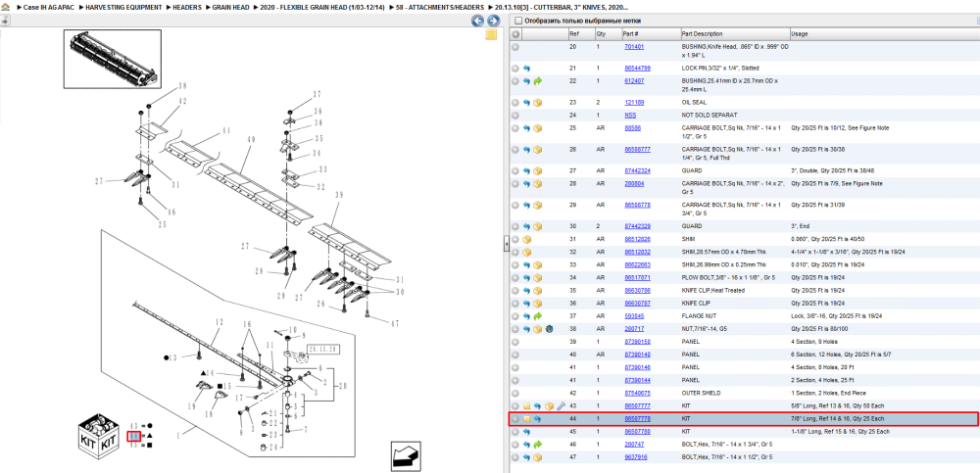Screen dimensions: 980x473
Task: Open 'HARVESTING EQUIPMENT' breadcrumb
Action: tap(124, 7)
